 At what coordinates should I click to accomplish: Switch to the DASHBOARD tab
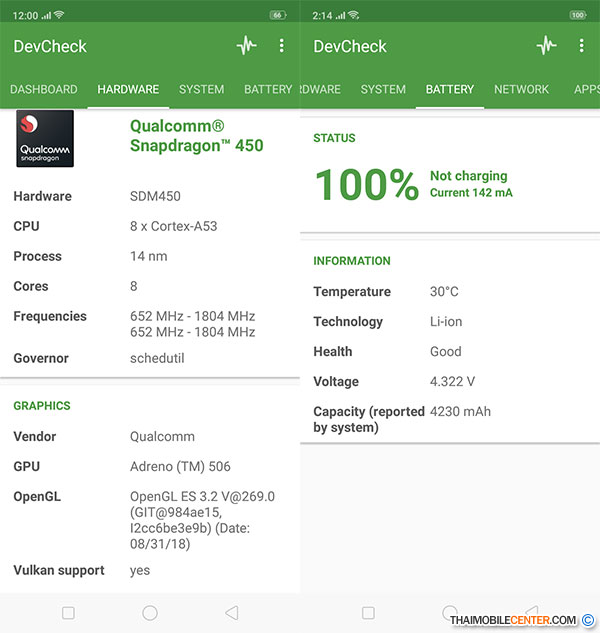tap(44, 89)
